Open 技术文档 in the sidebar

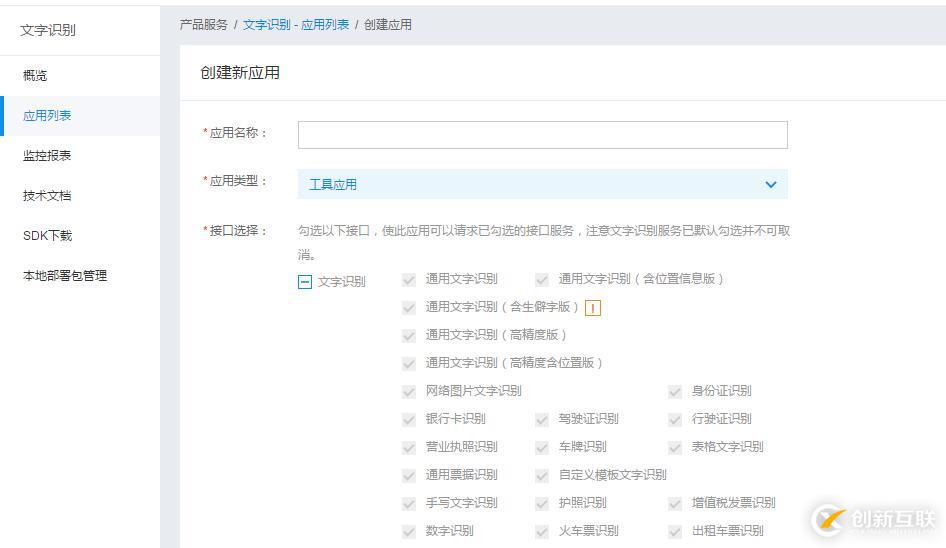[x=47, y=196]
